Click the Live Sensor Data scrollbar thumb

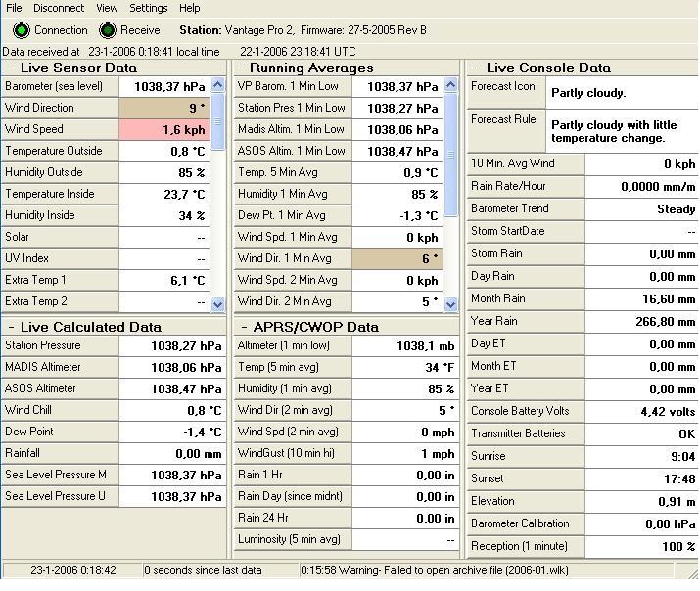pyautogui.click(x=218, y=121)
